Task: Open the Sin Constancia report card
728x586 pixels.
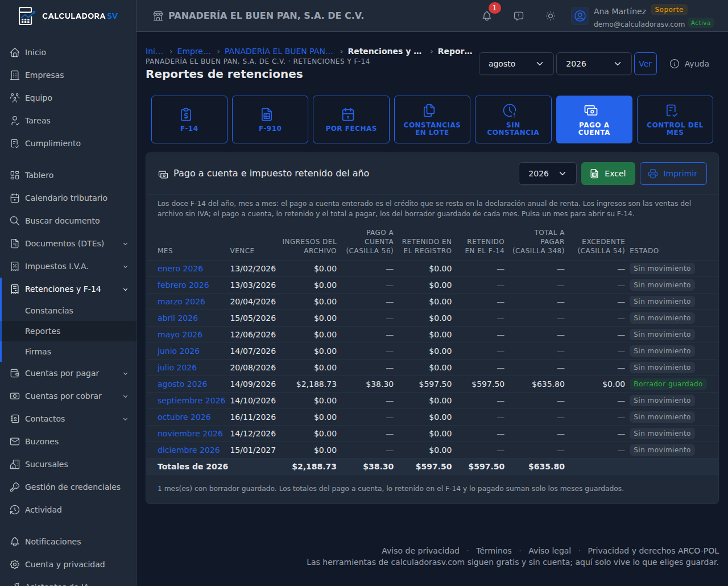Action: pyautogui.click(x=513, y=119)
